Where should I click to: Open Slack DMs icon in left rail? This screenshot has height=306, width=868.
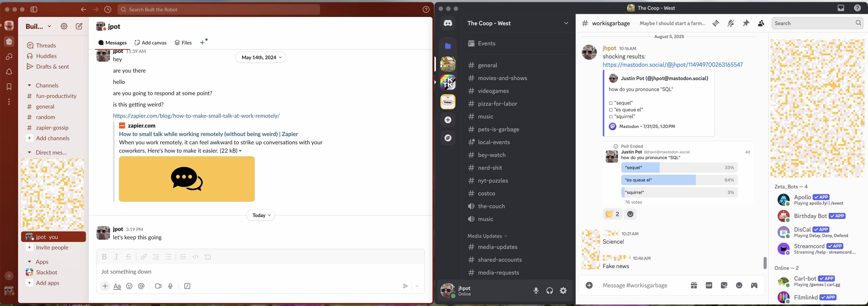(9, 57)
